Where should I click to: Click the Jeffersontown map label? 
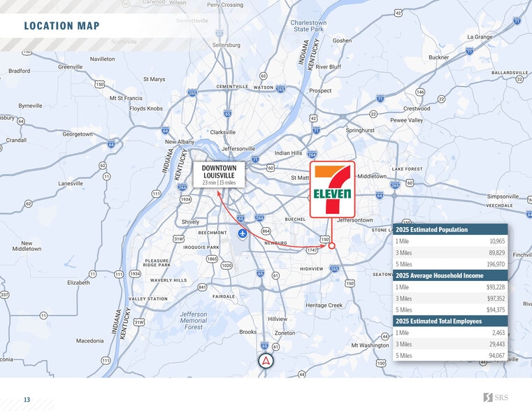pos(355,220)
